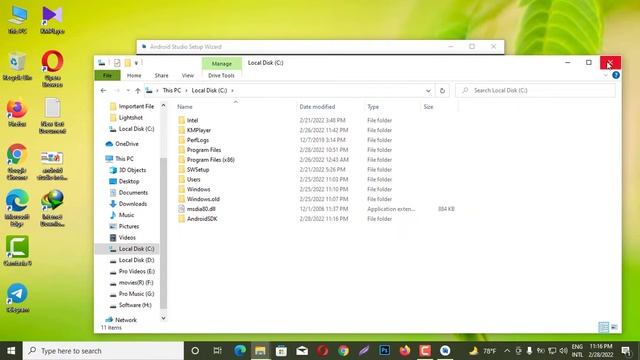Sort by Date modified column header
640x360 pixels.
317,107
